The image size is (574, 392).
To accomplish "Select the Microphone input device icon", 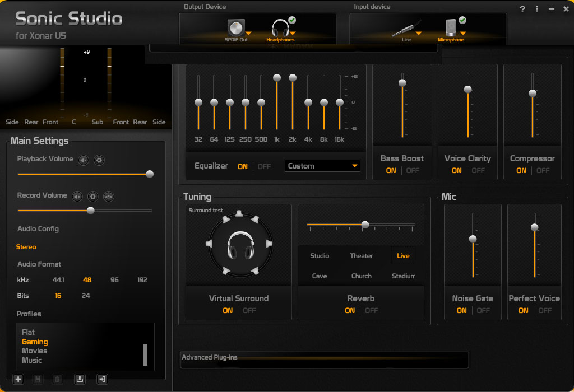I will 451,28.
